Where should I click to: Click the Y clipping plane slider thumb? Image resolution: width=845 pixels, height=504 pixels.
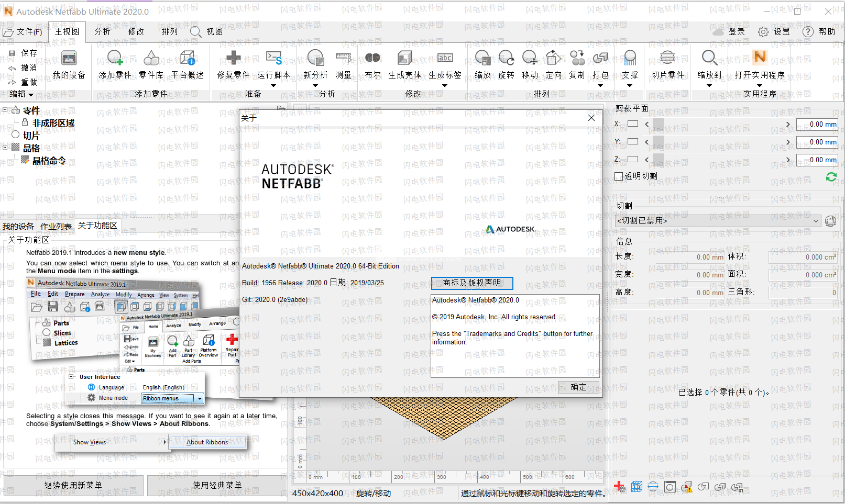click(658, 142)
